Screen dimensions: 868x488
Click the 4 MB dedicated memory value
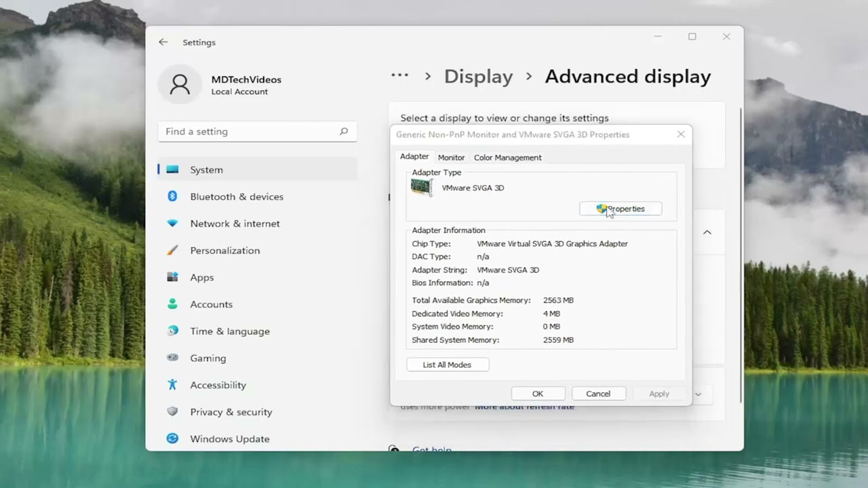551,314
